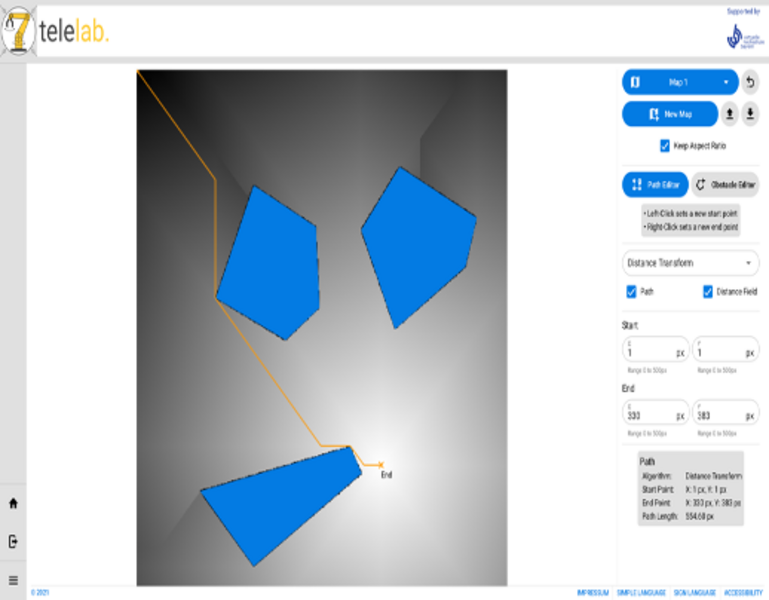
Task: Switch to the Obstacle Editor tab
Action: pos(726,185)
